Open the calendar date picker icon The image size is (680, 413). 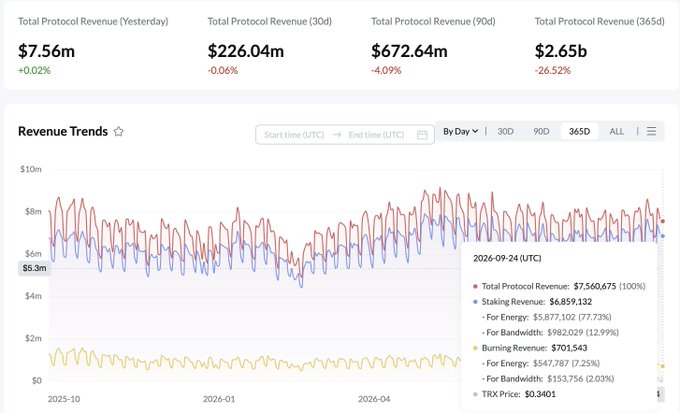click(422, 135)
